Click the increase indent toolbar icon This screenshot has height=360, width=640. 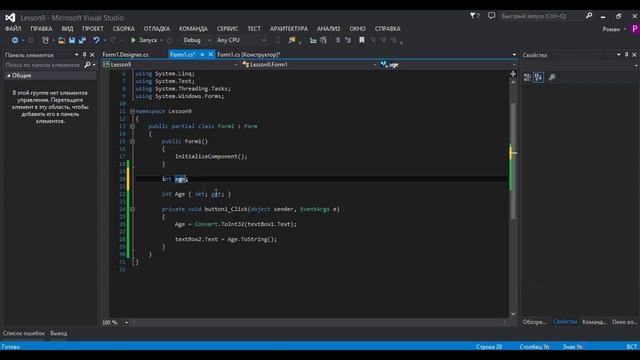click(324, 40)
